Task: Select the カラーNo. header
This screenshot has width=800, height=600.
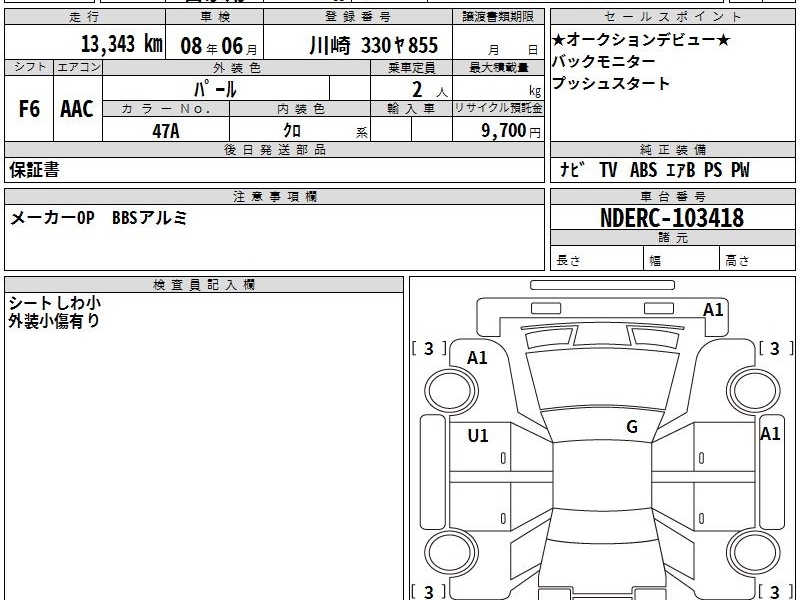Action: click(x=166, y=109)
